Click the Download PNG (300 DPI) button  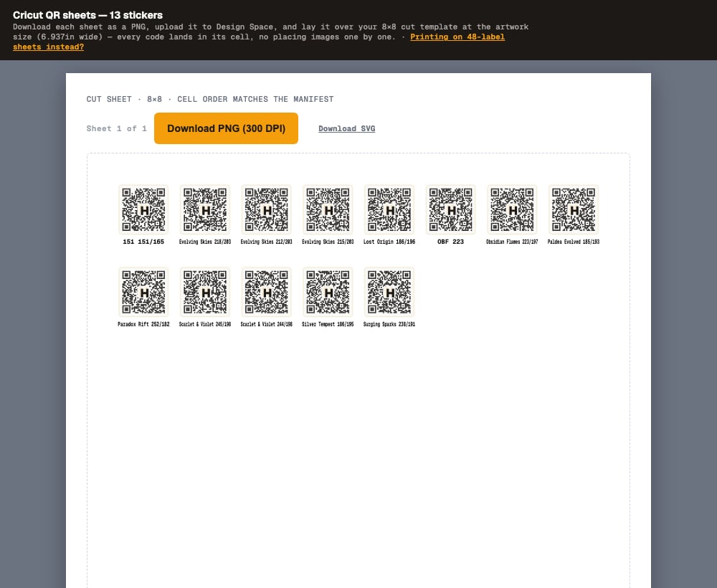coord(226,128)
